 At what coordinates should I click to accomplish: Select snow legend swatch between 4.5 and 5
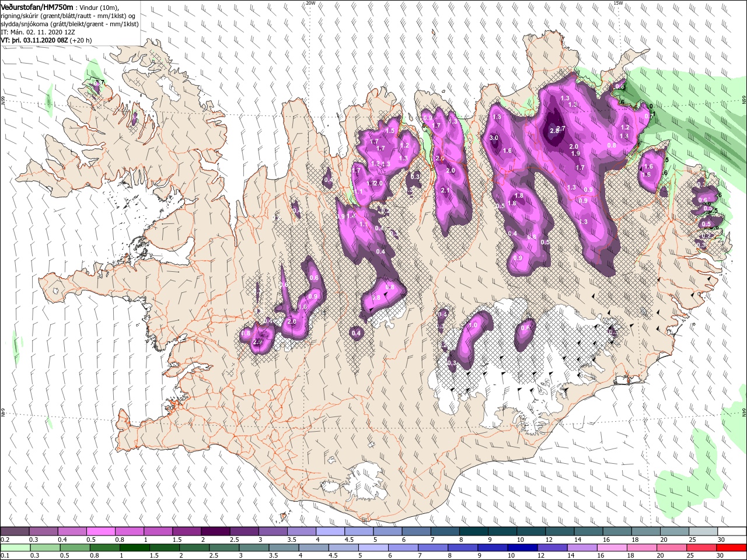tap(359, 531)
